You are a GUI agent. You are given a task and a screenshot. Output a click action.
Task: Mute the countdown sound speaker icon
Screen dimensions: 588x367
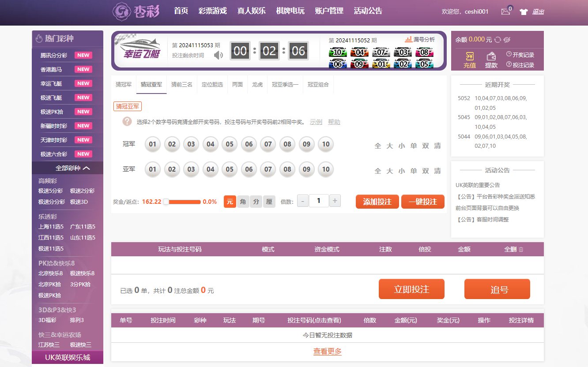tap(219, 55)
